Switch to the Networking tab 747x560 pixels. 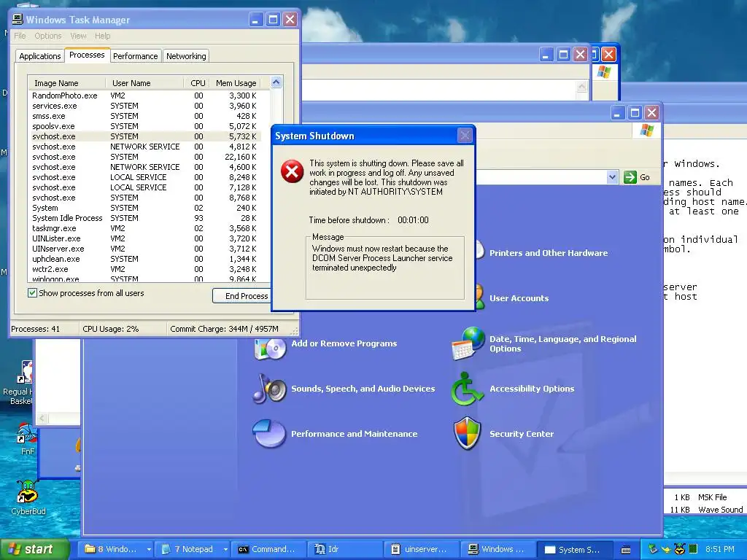[x=186, y=56]
